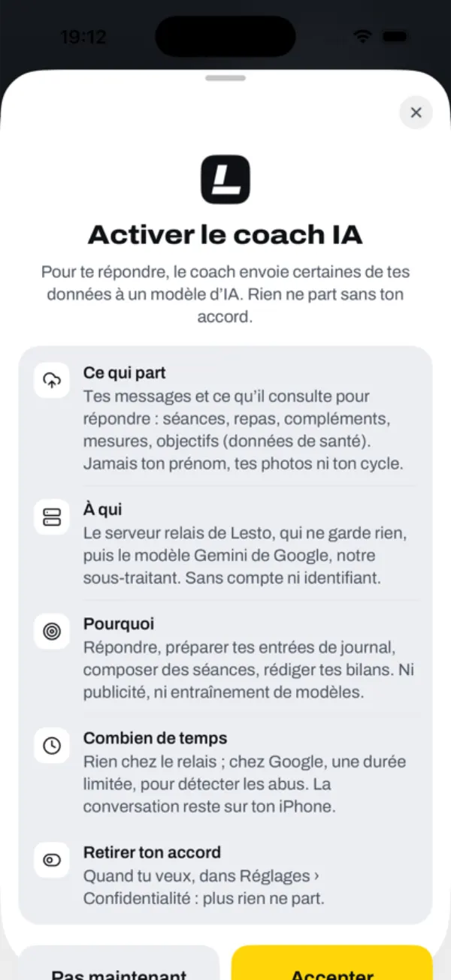
Task: Tap the À qui heading
Action: [102, 509]
